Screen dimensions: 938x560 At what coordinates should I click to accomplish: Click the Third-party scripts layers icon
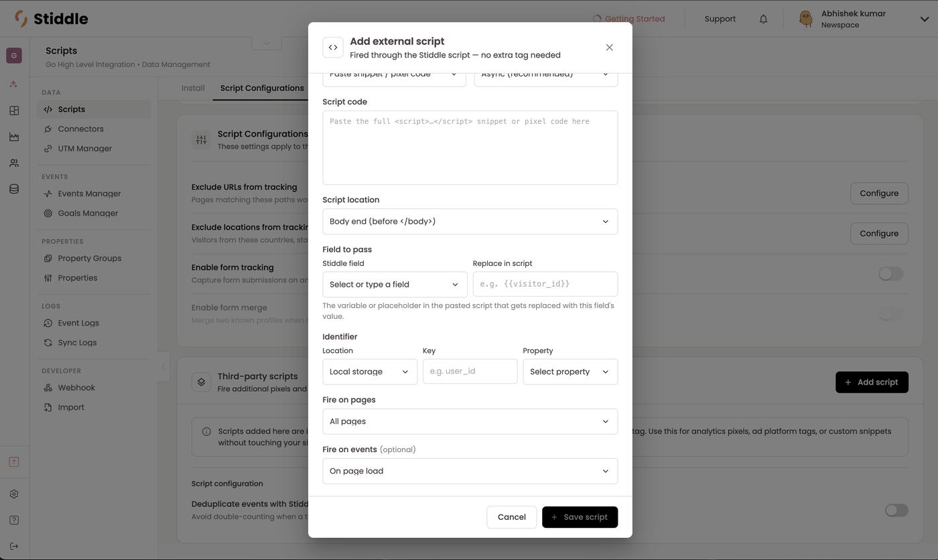coord(201,382)
